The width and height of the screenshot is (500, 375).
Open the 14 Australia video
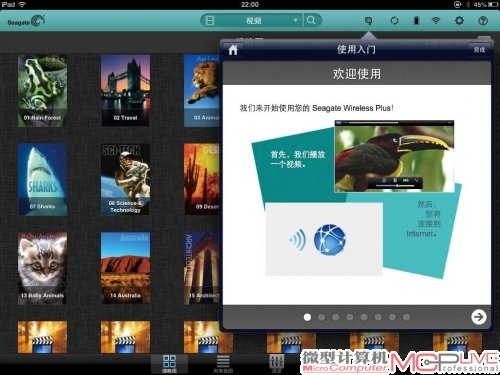pos(125,268)
